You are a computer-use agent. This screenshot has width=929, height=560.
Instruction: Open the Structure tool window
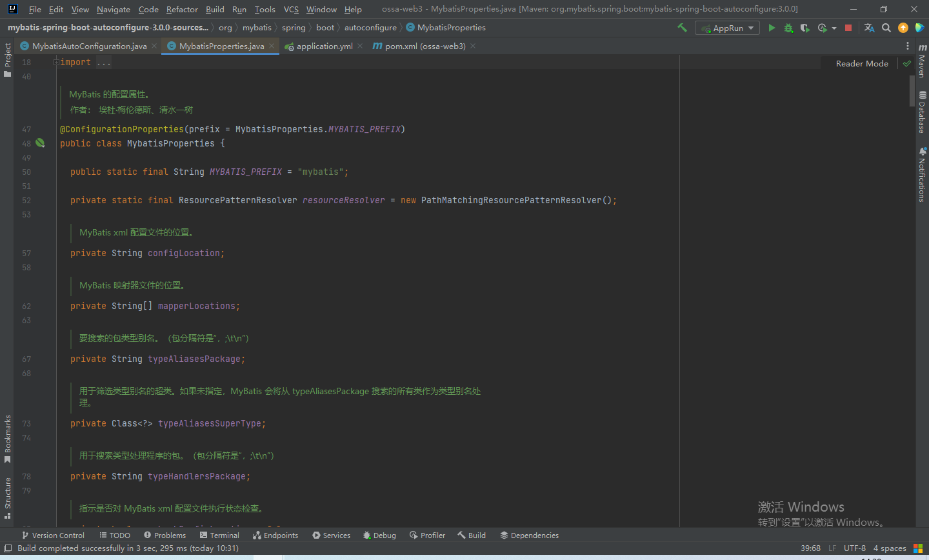(8, 498)
